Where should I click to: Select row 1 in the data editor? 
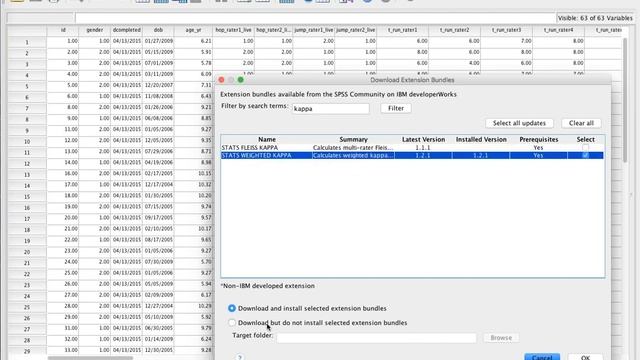coord(27,42)
